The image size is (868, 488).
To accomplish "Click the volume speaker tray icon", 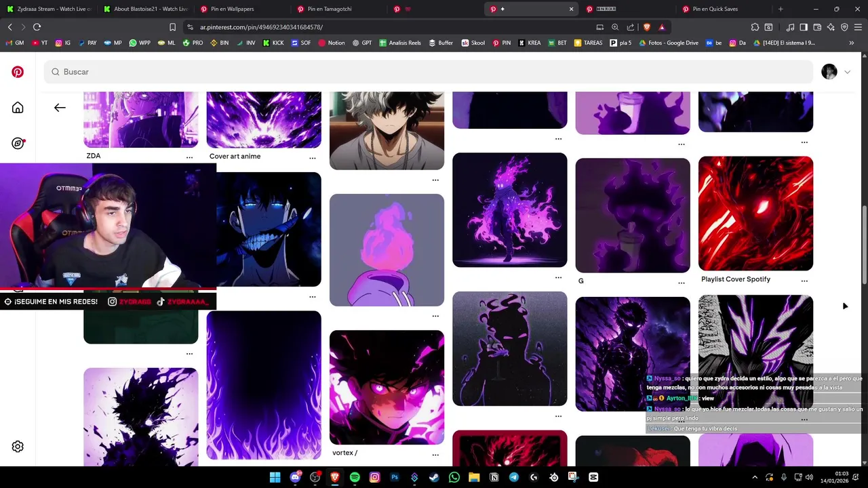I will [x=809, y=477].
